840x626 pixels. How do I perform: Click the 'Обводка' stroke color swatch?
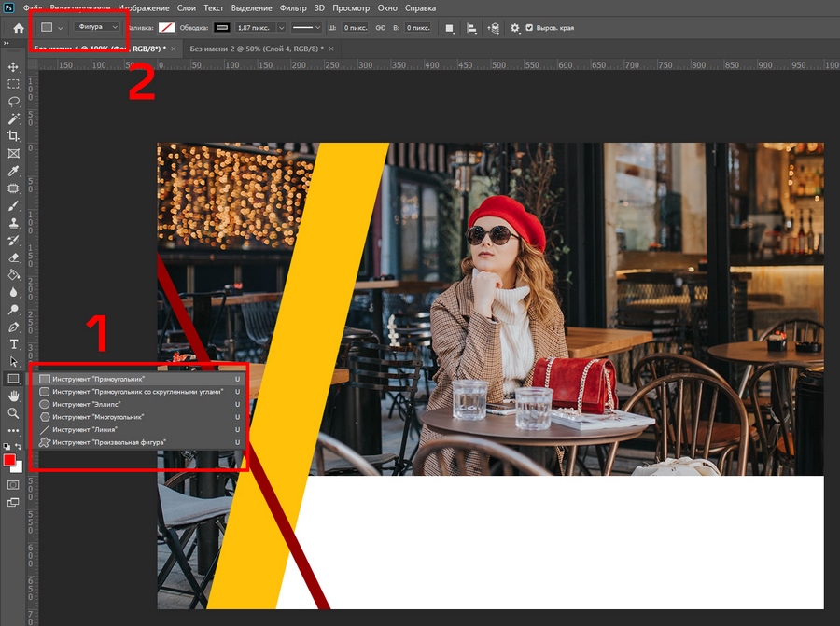click(222, 28)
